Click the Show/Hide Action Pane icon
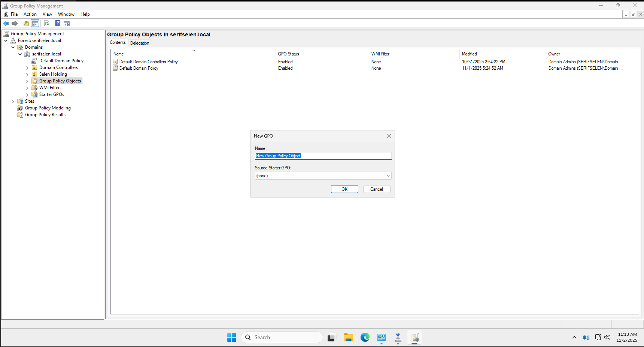This screenshot has height=347, width=644. 67,24
